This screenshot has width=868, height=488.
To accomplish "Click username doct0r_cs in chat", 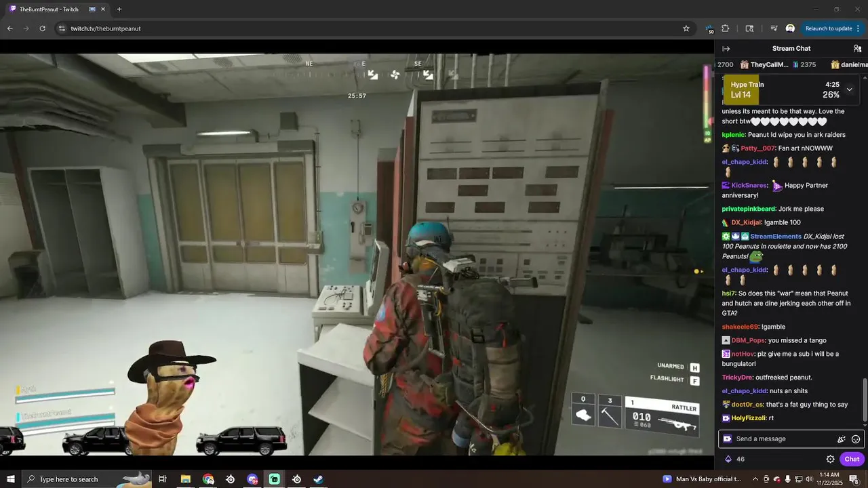I will 747,405.
